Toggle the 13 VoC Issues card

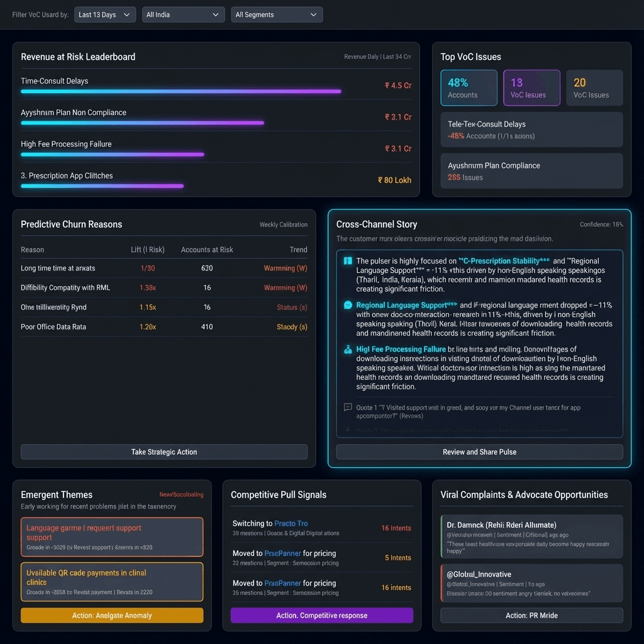pyautogui.click(x=531, y=87)
